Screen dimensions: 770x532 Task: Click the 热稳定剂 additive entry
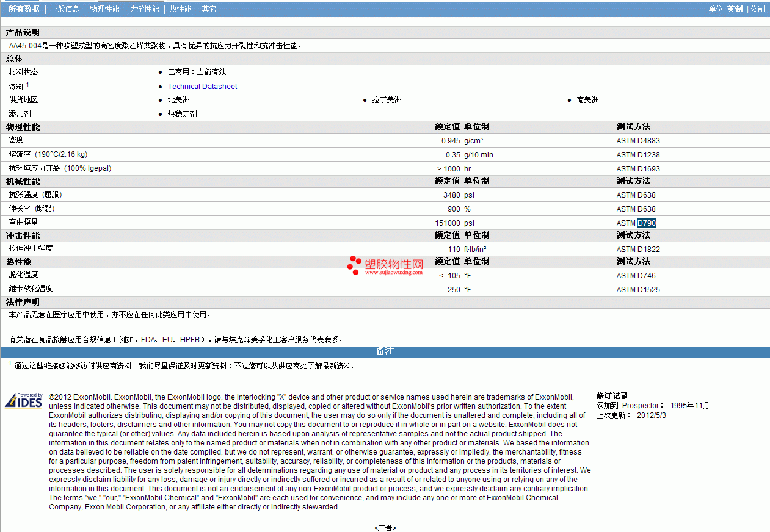click(x=183, y=114)
